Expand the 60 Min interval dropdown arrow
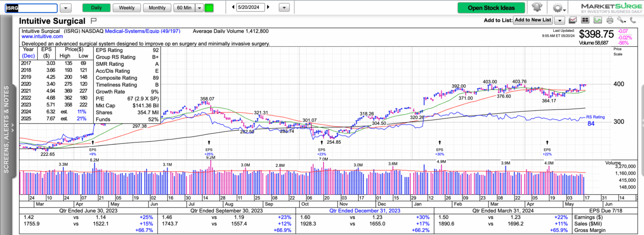The width and height of the screenshot is (644, 235). [199, 8]
